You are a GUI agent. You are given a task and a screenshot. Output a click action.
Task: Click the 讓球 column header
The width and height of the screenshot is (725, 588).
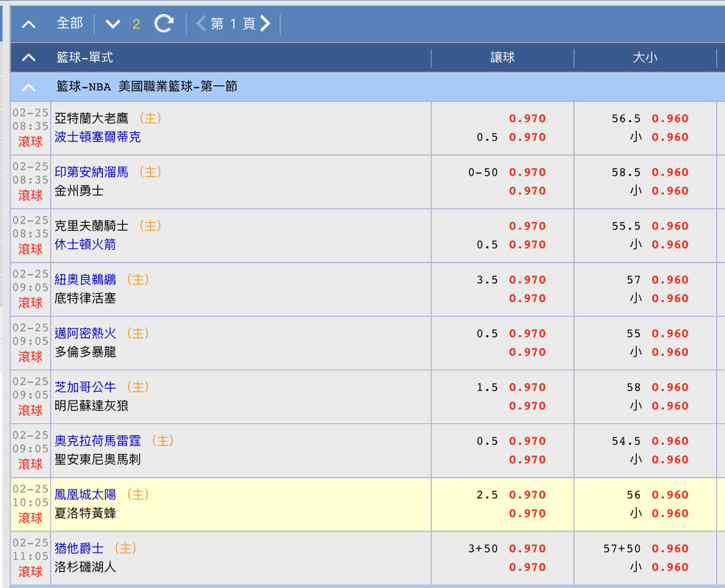click(502, 57)
